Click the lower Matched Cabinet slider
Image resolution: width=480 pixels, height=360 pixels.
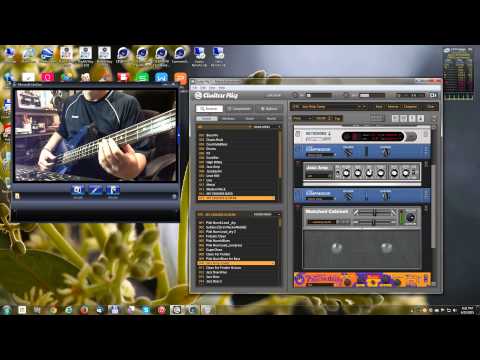point(374,222)
